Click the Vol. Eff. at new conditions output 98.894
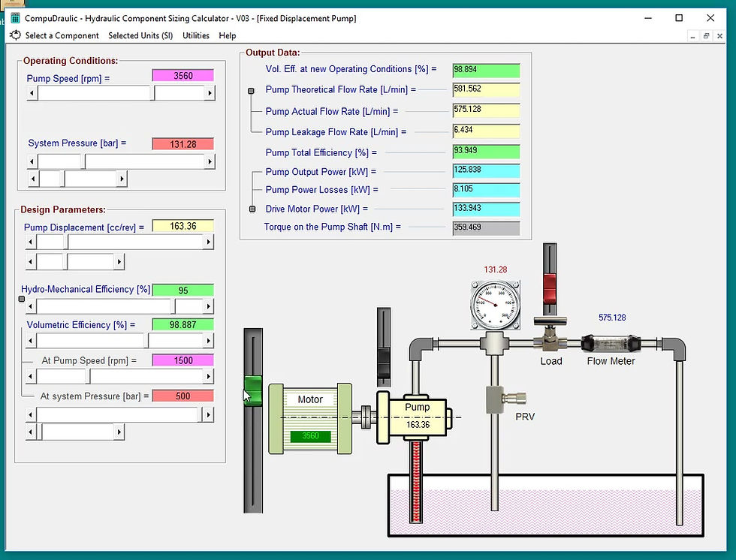This screenshot has width=736, height=560. pyautogui.click(x=487, y=71)
